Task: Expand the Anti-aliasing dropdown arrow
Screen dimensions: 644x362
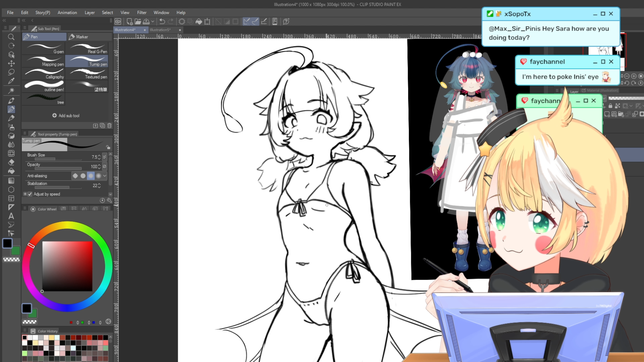Action: pyautogui.click(x=105, y=176)
